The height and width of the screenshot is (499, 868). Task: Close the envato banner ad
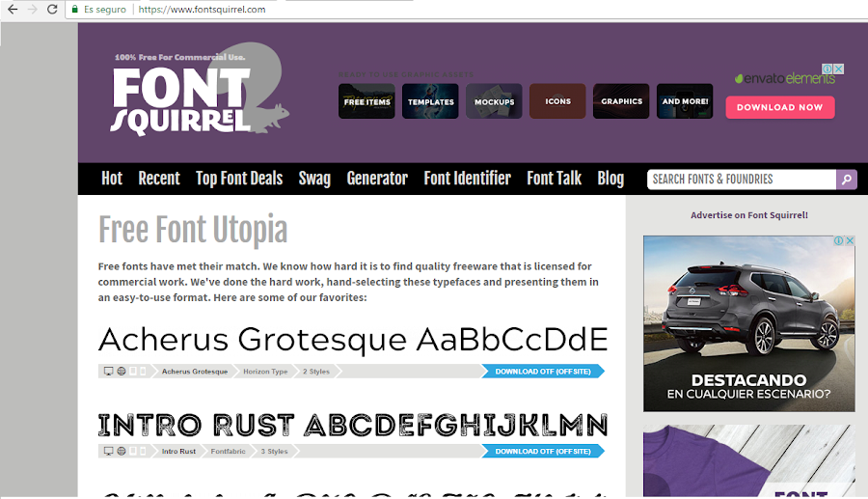839,69
